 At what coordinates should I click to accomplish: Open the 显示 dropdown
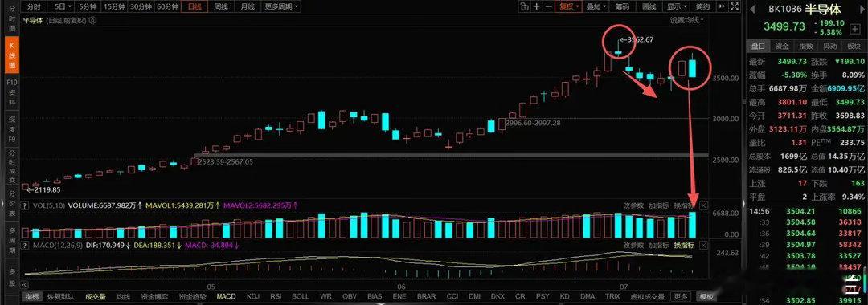[677, 6]
